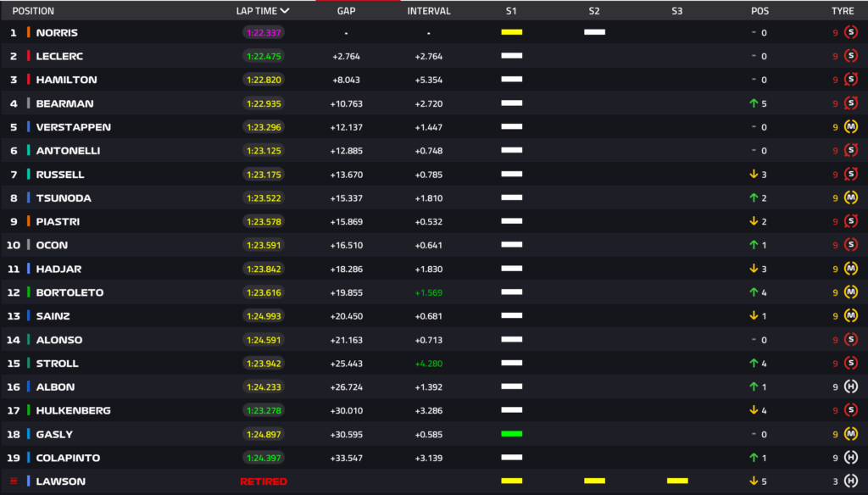Image resolution: width=868 pixels, height=495 pixels.
Task: Click the soft tyre icon in Norris's row
Action: point(850,32)
